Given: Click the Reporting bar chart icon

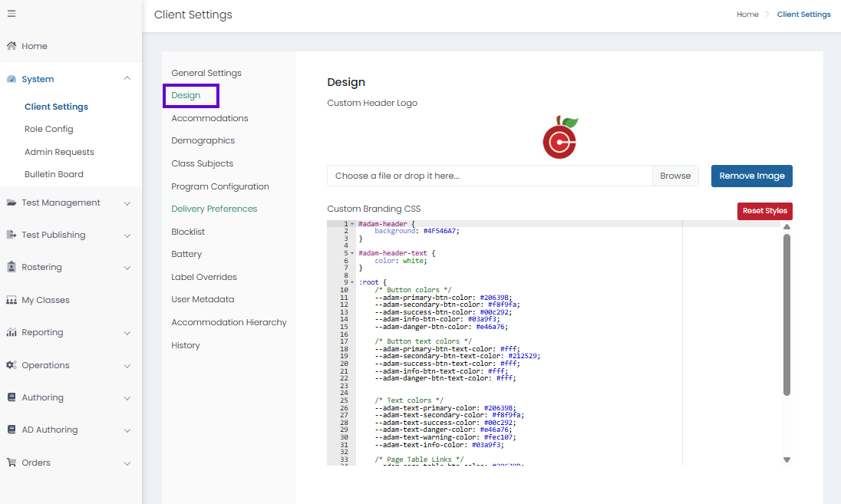Looking at the screenshot, I should pos(12,332).
